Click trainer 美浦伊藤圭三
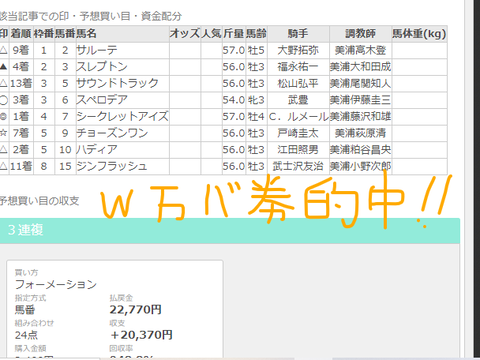 (x=360, y=100)
